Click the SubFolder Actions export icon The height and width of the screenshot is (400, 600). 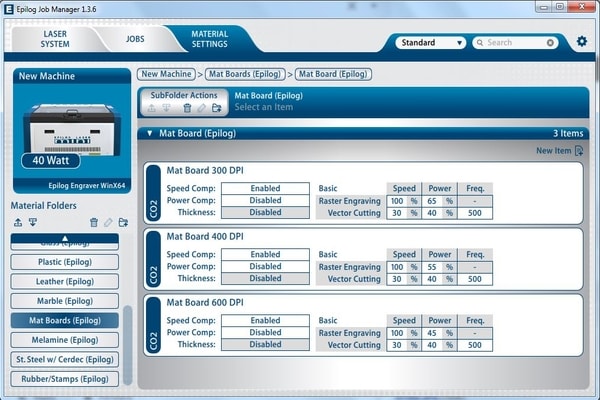(x=152, y=108)
